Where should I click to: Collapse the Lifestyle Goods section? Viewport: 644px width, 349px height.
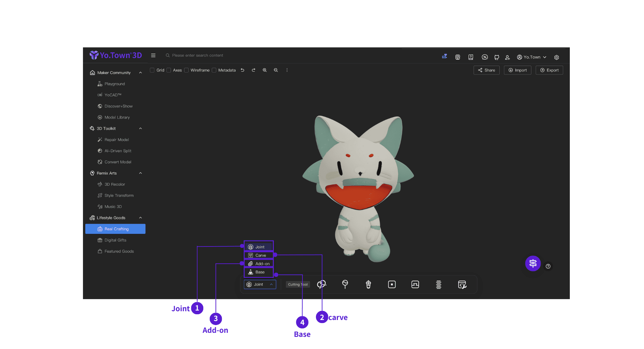pyautogui.click(x=141, y=218)
